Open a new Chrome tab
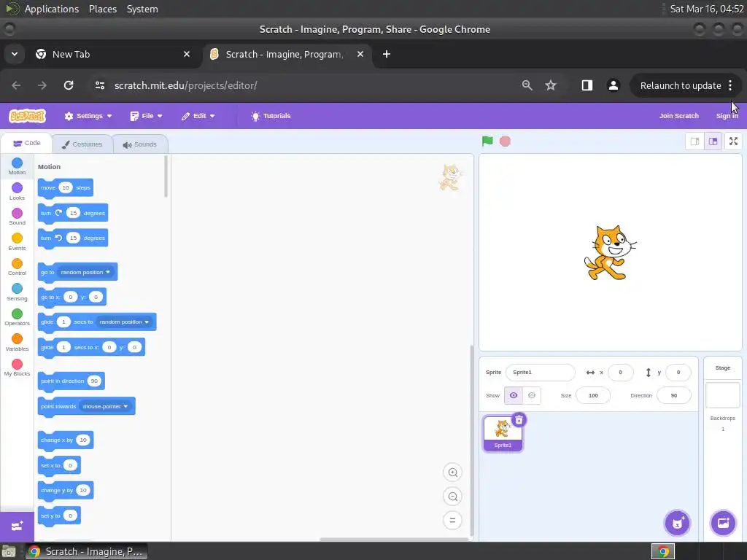 387,54
